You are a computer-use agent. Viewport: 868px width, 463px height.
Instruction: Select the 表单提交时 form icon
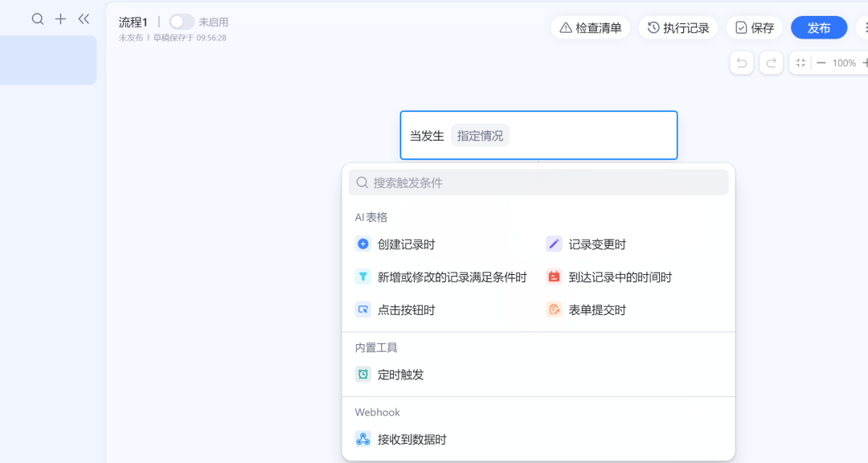pyautogui.click(x=553, y=309)
